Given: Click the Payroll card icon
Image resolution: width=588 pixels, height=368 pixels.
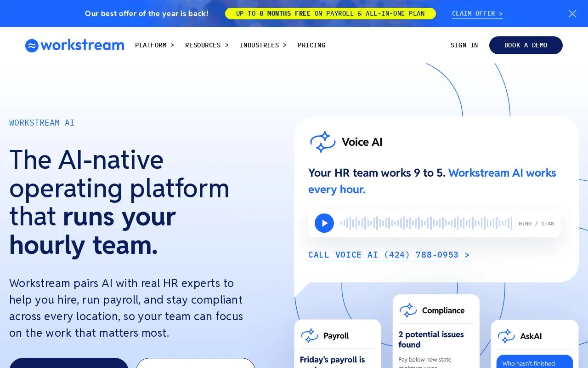Looking at the screenshot, I should [x=310, y=335].
